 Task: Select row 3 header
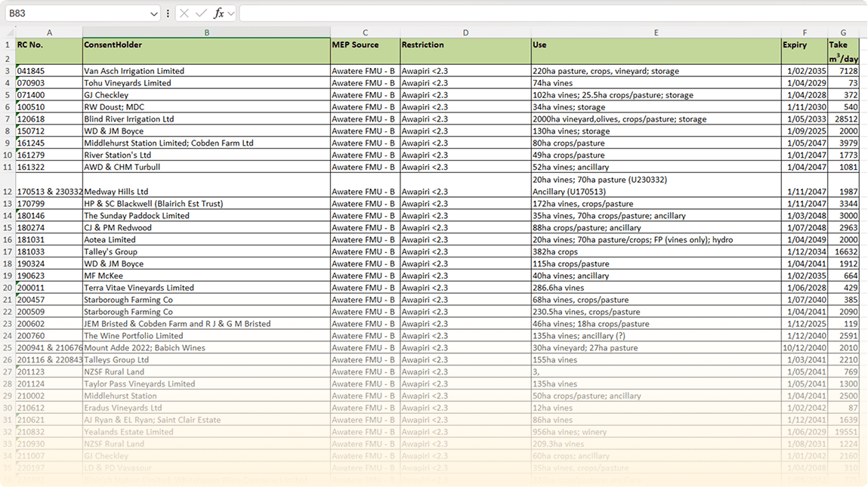coord(8,71)
